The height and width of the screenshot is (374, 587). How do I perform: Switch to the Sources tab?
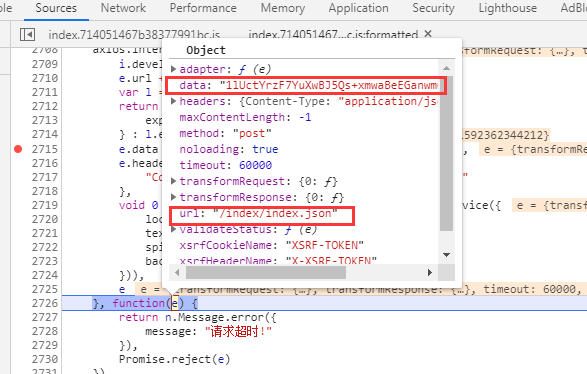tap(56, 8)
